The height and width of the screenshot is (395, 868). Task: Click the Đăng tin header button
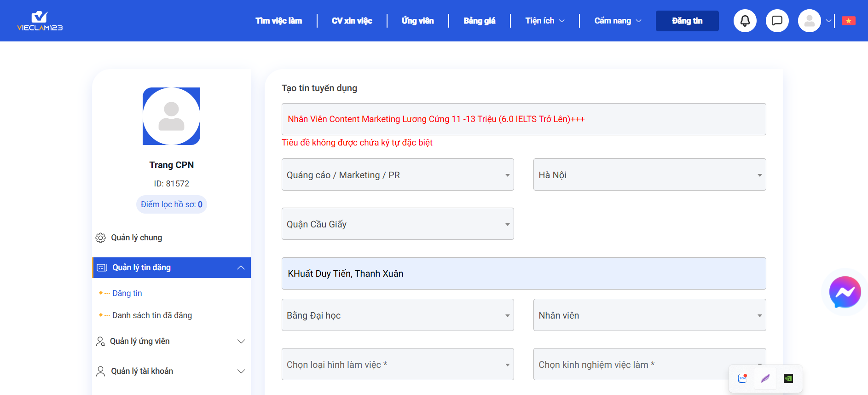click(687, 21)
